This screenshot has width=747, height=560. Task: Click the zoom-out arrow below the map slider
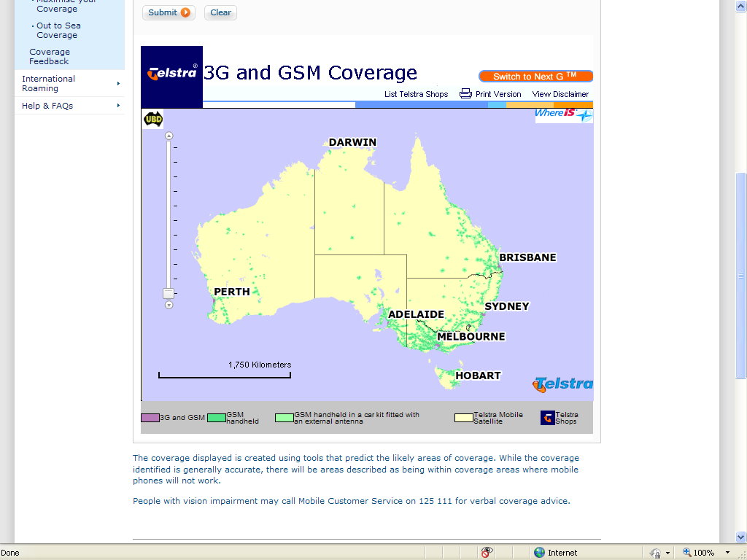(x=169, y=305)
